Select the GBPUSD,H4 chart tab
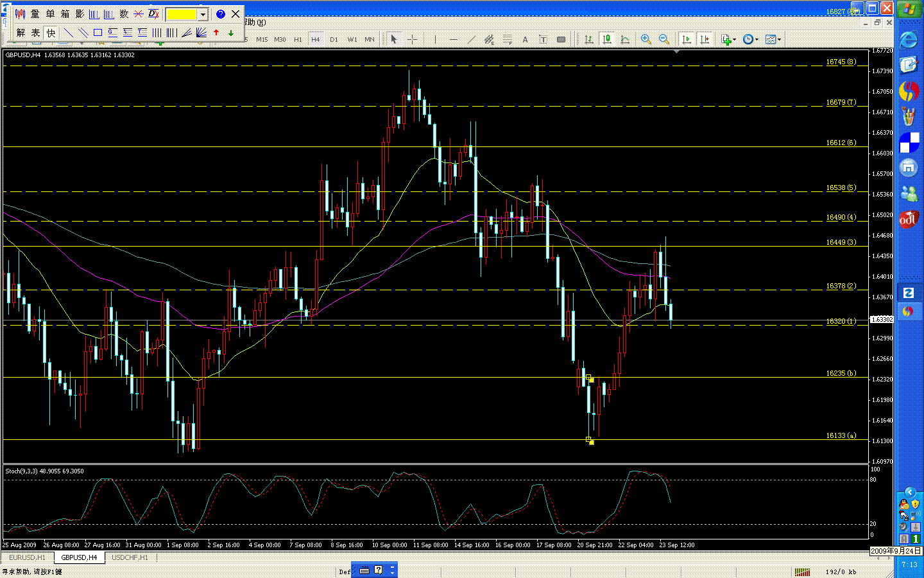Viewport: 924px width, 578px height. tap(79, 557)
